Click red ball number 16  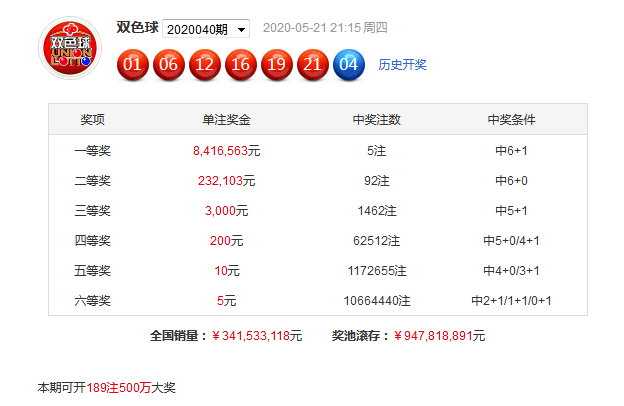[241, 64]
